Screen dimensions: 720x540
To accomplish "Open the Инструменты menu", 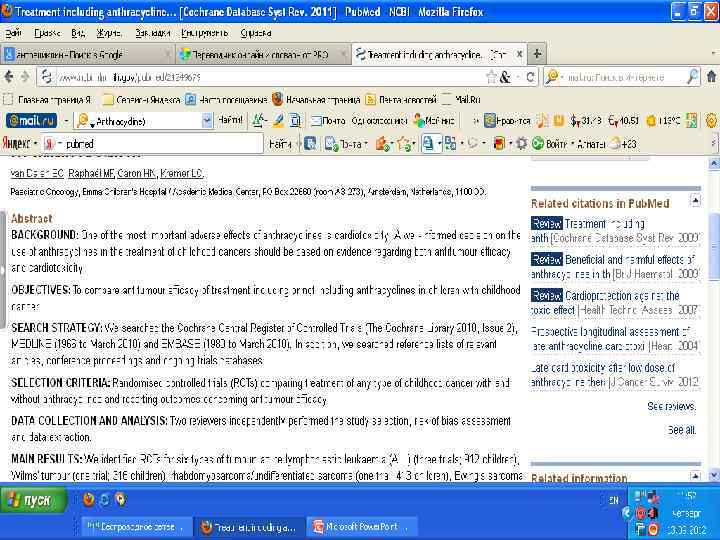I will 204,33.
